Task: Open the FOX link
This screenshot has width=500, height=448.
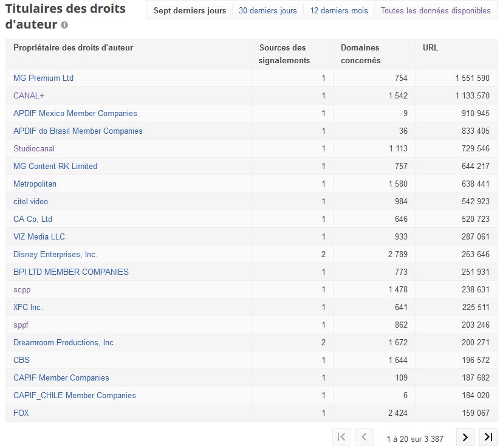Action: point(21,413)
